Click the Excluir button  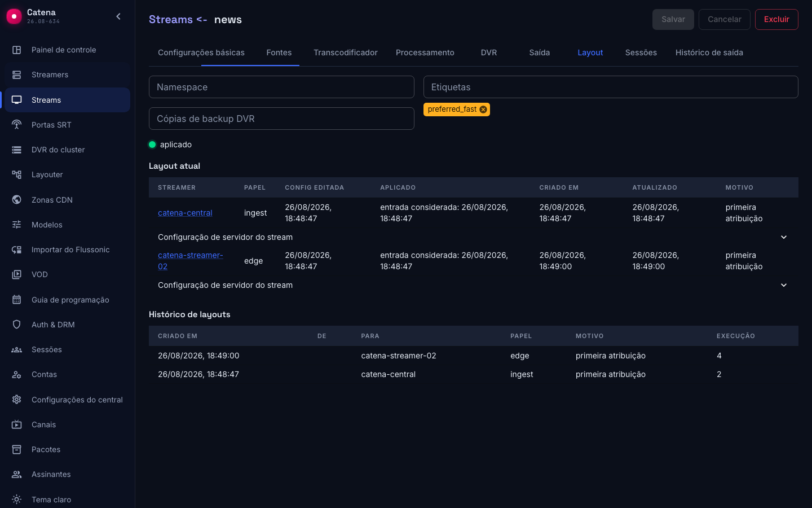[x=776, y=19]
